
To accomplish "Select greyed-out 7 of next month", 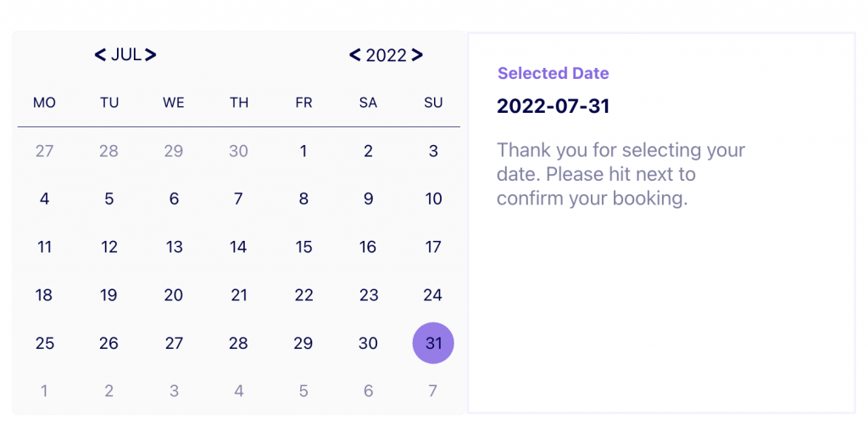I will pos(433,391).
